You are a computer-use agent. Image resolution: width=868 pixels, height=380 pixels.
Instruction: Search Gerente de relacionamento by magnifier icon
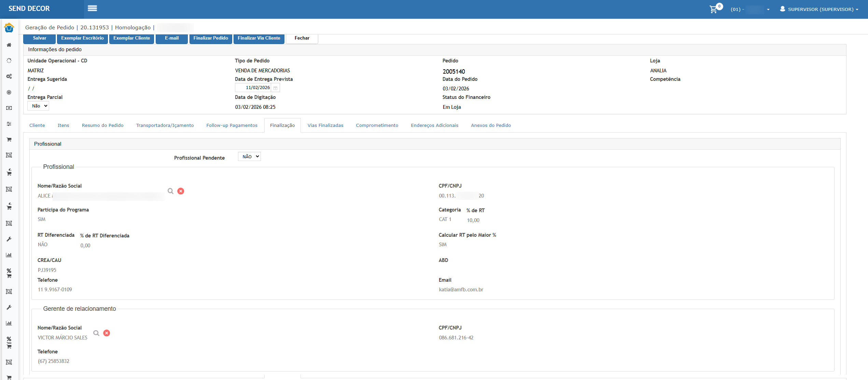pyautogui.click(x=96, y=333)
